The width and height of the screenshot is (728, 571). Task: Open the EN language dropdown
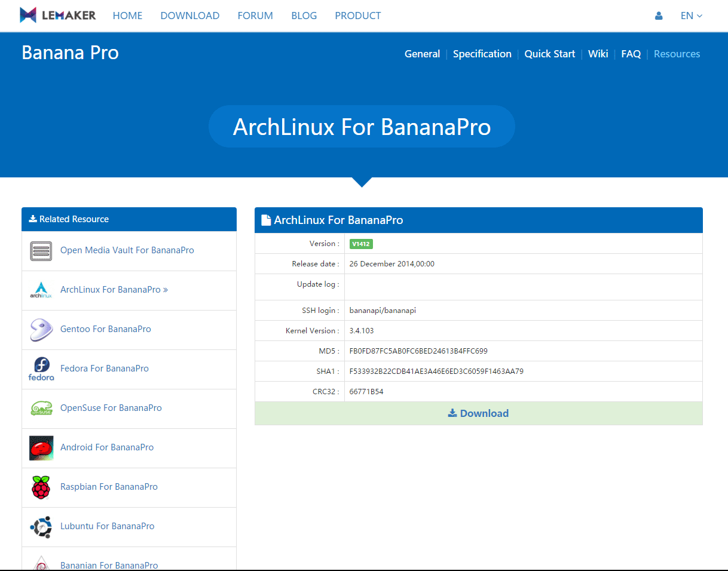pyautogui.click(x=691, y=16)
